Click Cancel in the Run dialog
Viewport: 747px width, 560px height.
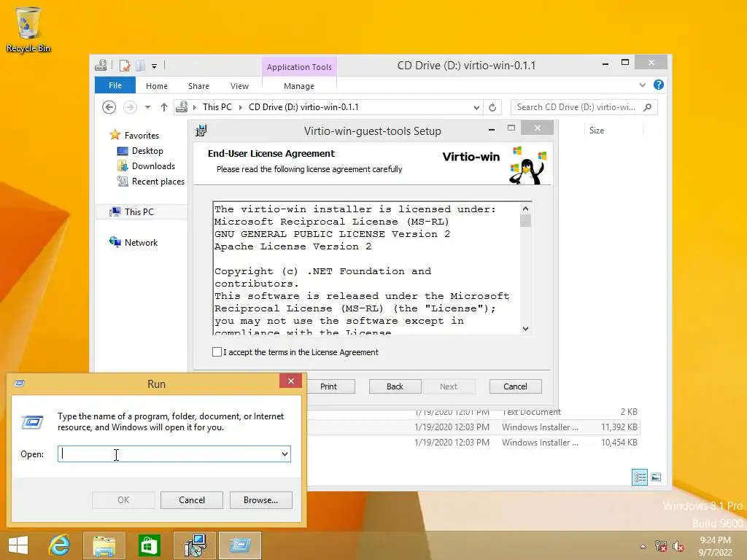tap(192, 500)
